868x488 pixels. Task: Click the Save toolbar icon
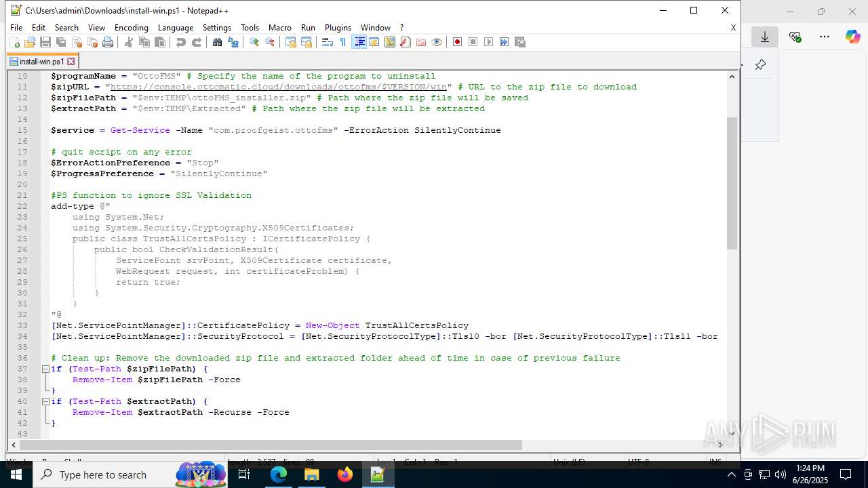[45, 42]
